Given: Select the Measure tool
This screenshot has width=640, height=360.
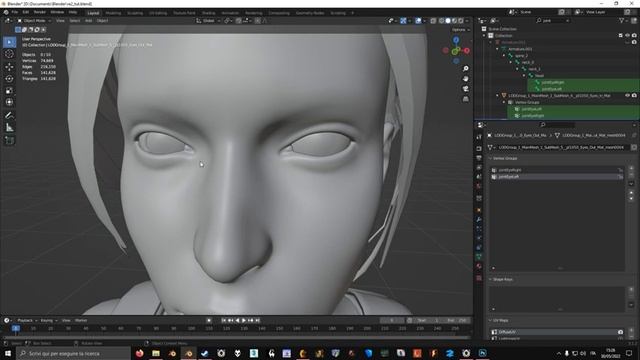Looking at the screenshot, I should pos(9,128).
